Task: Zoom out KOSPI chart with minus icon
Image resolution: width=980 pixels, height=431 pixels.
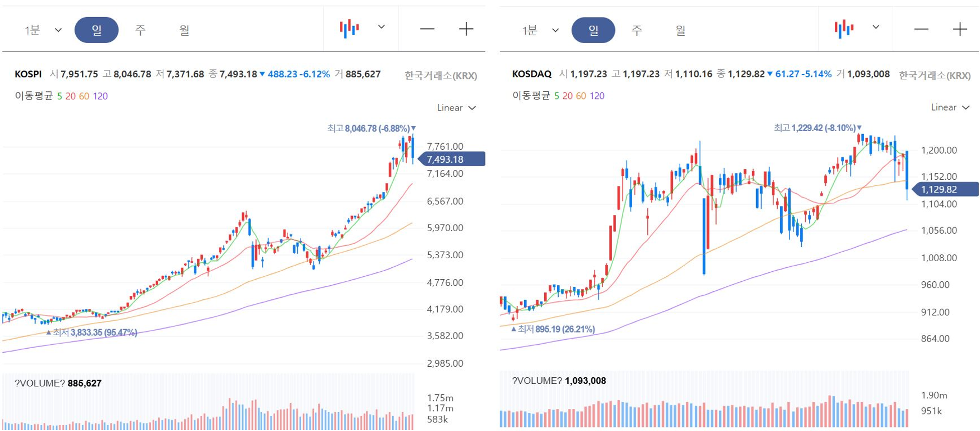Action: tap(427, 29)
